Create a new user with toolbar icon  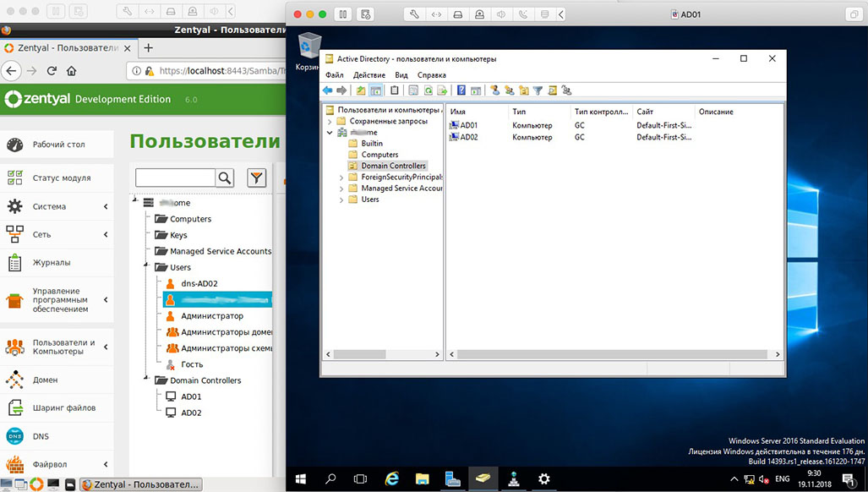(495, 90)
